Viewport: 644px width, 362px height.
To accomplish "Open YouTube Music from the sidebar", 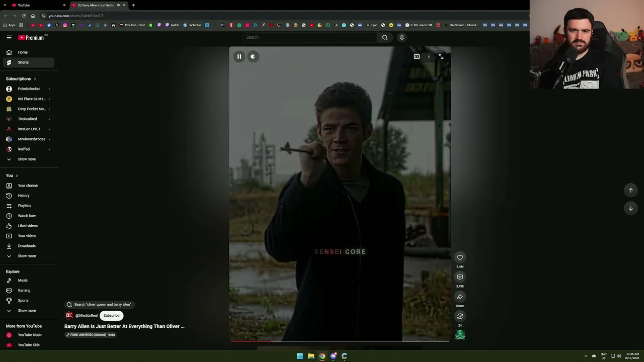I will (x=29, y=335).
